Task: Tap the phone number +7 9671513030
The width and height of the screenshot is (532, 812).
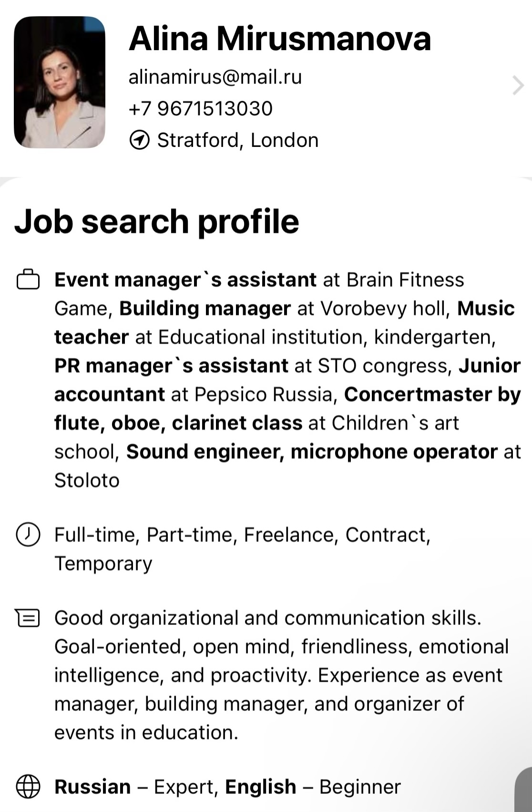Action: coord(201,109)
